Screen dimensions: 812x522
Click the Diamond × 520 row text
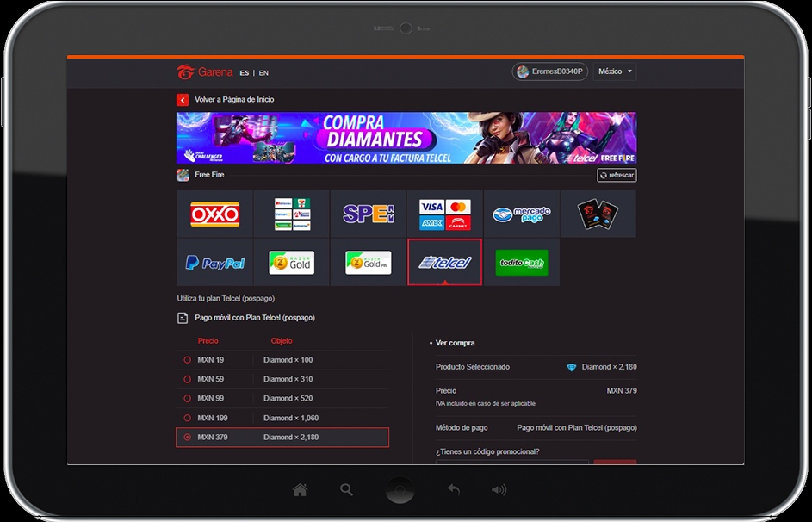288,398
